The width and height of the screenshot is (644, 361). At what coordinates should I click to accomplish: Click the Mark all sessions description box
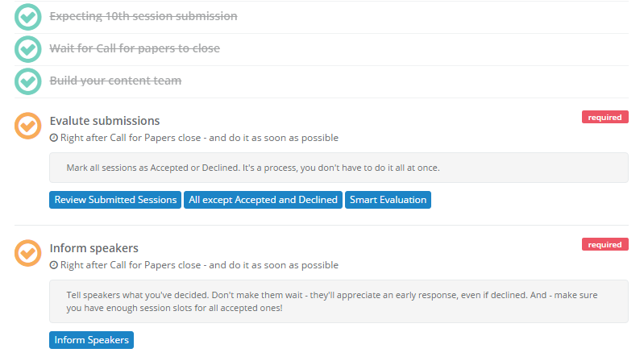point(339,168)
